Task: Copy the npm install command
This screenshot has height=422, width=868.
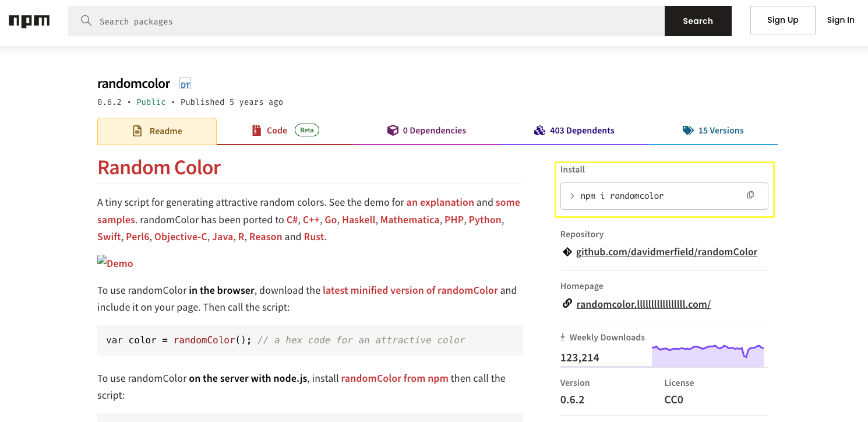Action: coord(750,195)
